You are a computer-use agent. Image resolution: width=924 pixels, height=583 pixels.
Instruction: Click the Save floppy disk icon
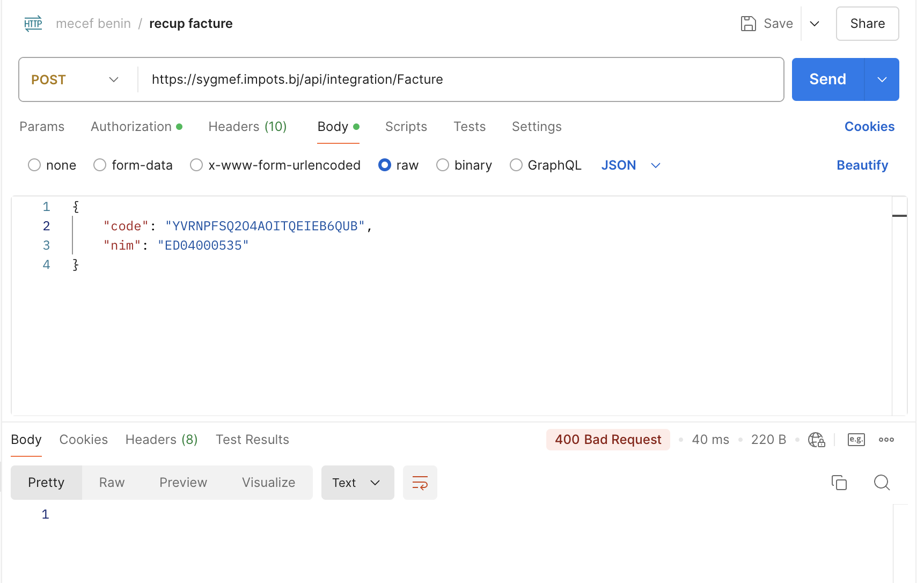click(748, 24)
